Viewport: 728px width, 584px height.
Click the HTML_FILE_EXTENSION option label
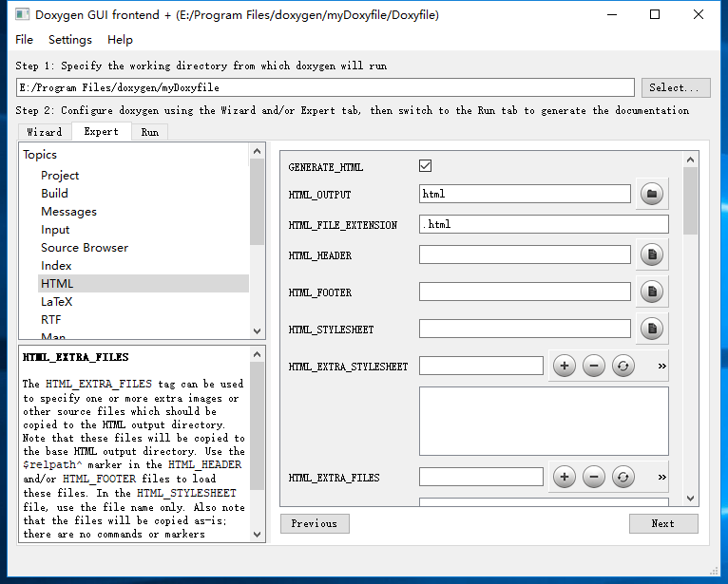[x=343, y=225]
